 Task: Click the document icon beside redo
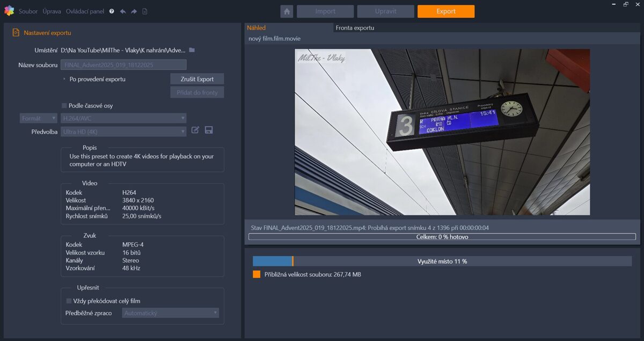point(145,11)
